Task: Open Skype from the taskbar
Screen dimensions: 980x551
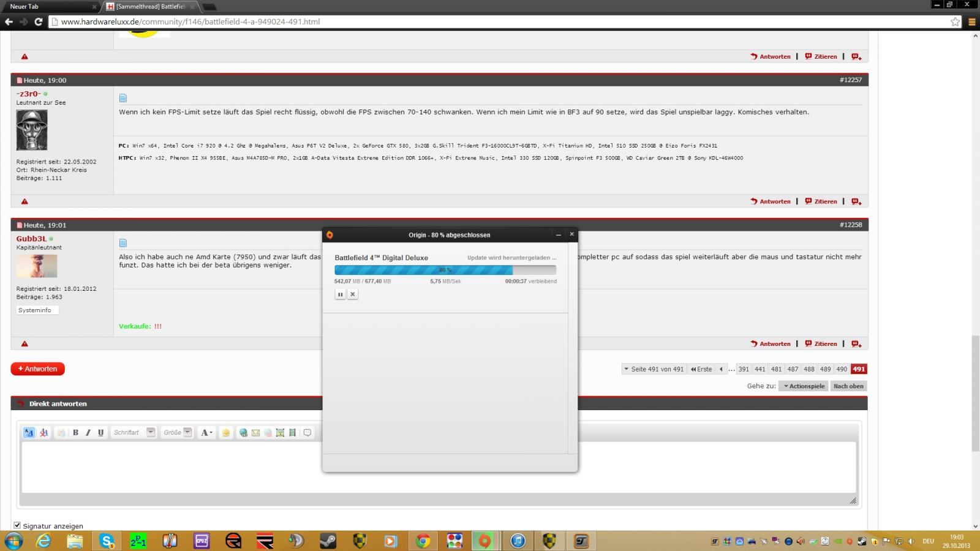Action: pos(107,541)
